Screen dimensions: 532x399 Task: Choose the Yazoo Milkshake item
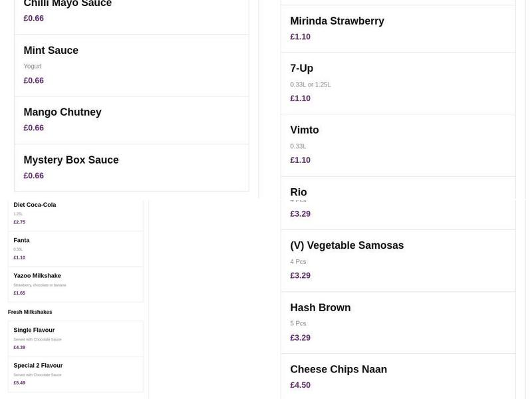tap(37, 275)
